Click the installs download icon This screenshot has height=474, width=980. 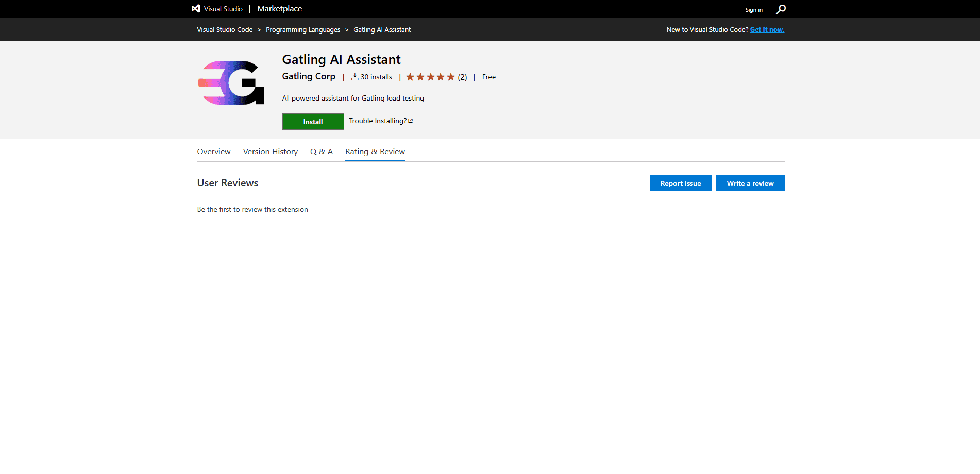coord(355,77)
